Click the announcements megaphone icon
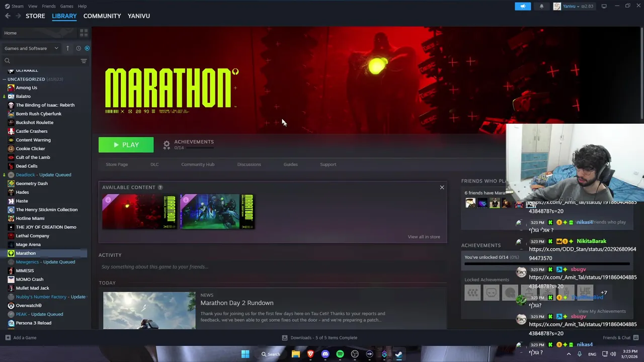The width and height of the screenshot is (644, 362). pos(523,6)
